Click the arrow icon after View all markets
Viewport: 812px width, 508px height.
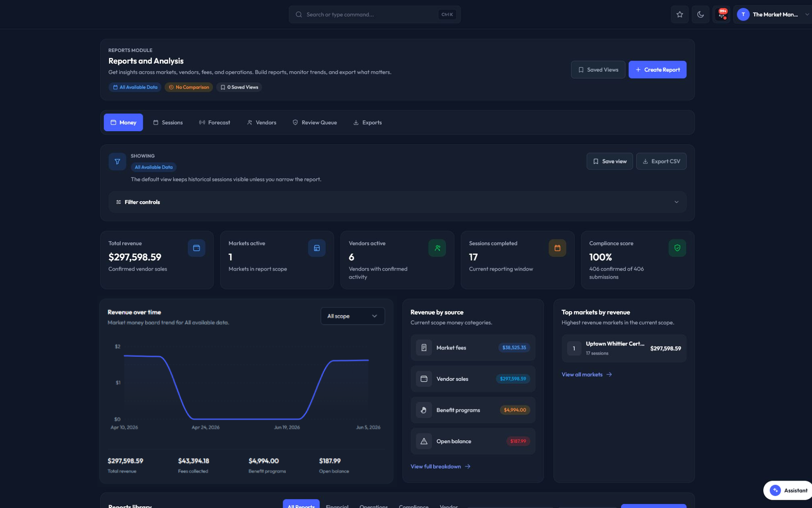(609, 374)
